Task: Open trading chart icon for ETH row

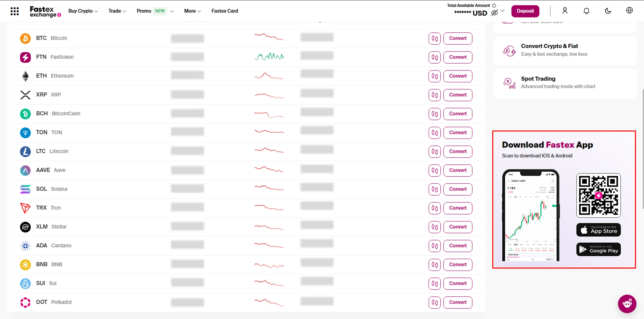Action: (x=434, y=76)
